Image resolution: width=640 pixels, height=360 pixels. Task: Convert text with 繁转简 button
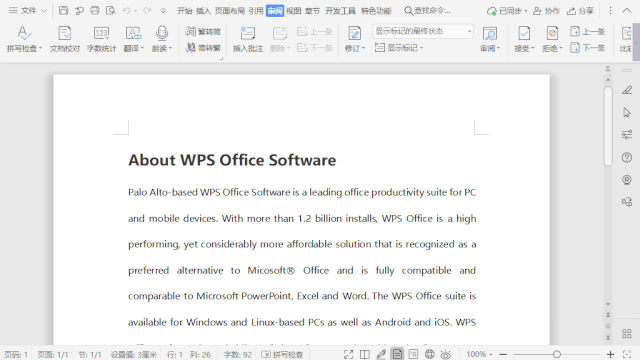pyautogui.click(x=203, y=31)
